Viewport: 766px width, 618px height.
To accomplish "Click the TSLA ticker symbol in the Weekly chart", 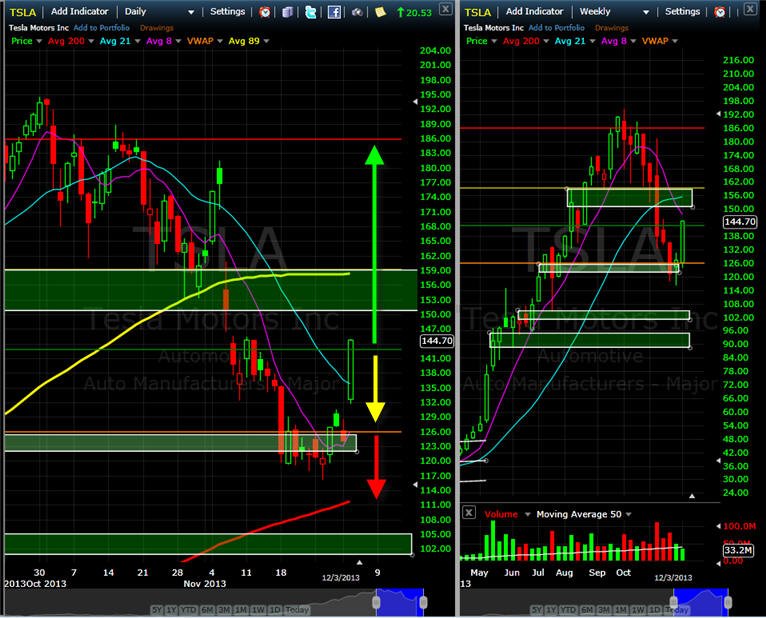I will point(477,12).
